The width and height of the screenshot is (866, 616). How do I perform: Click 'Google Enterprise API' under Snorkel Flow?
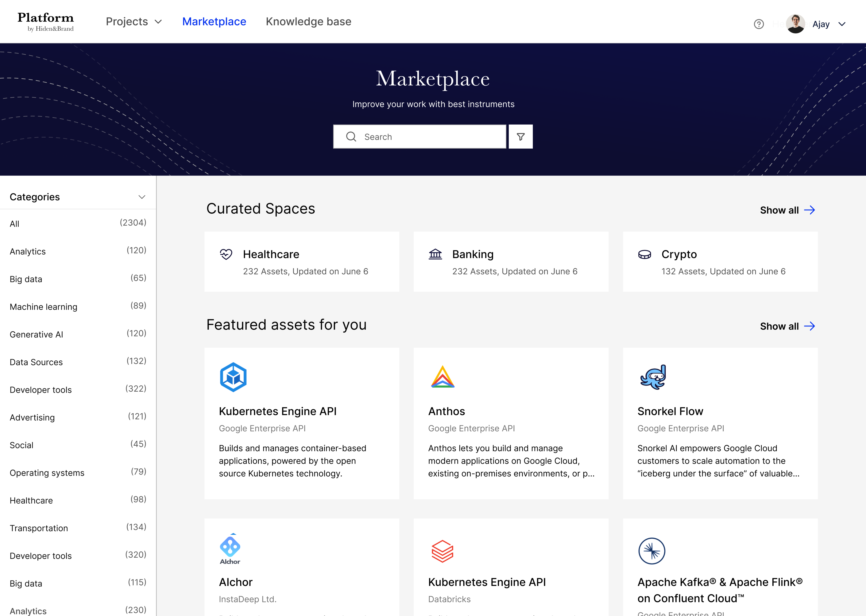click(681, 428)
